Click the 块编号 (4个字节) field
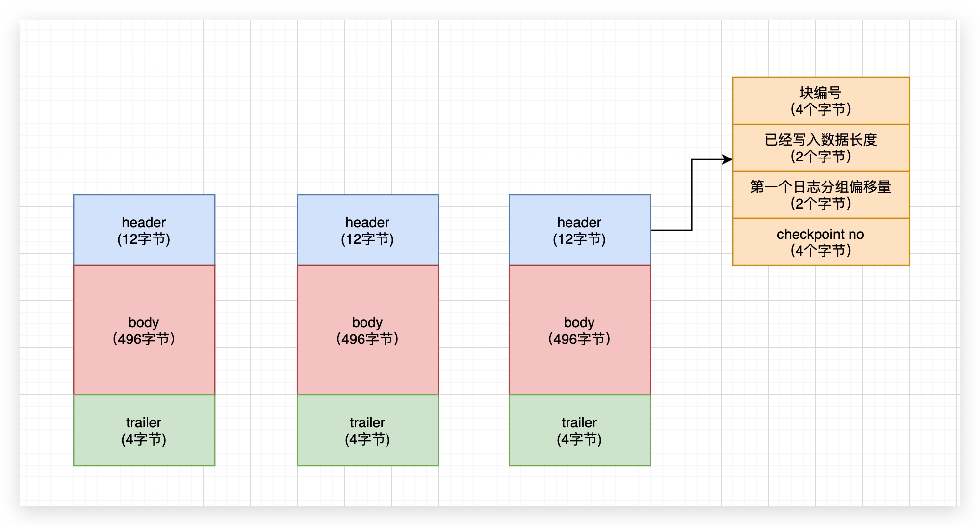Image resolution: width=980 pixels, height=526 pixels. click(821, 101)
